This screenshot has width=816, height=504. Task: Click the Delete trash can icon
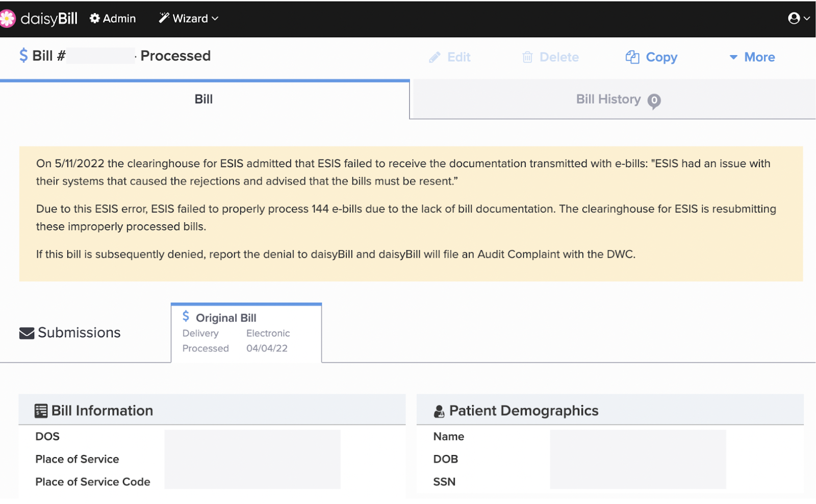coord(527,57)
